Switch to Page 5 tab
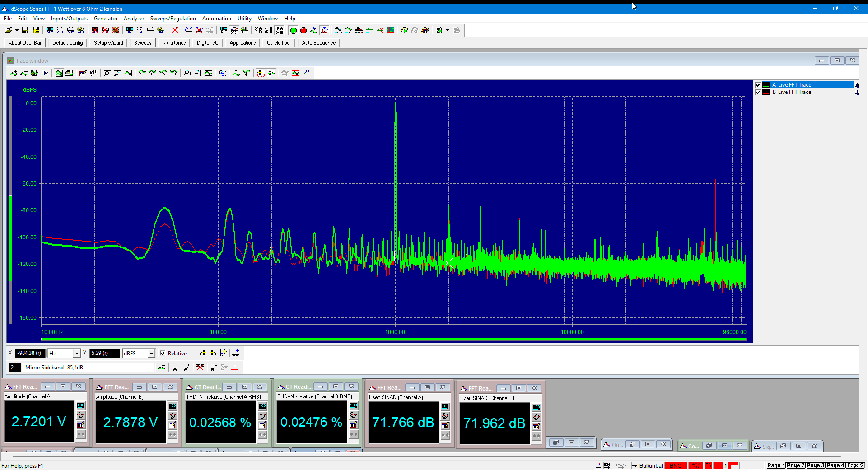Image resolution: width=868 pixels, height=470 pixels. coord(855,465)
